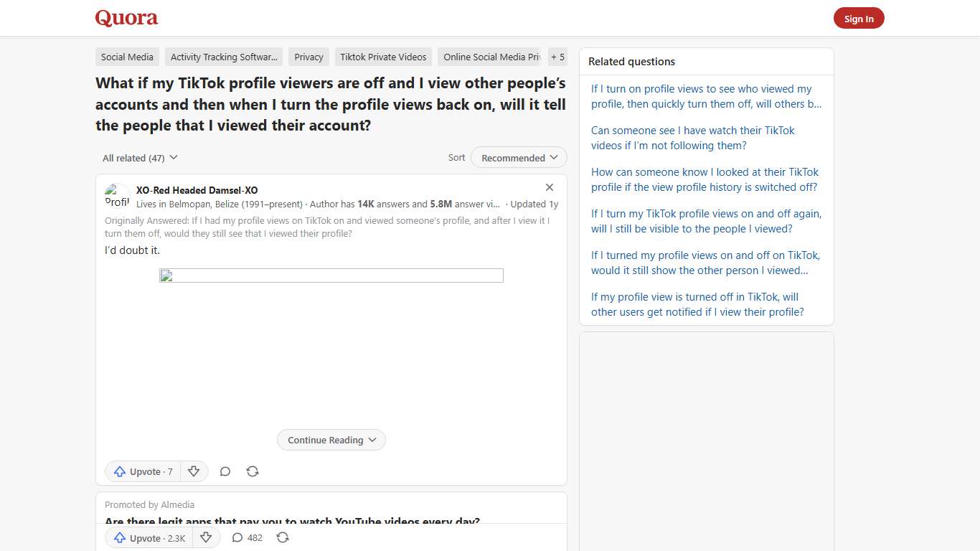Viewport: 980px width, 551px height.
Task: Click the downvote icon on the promoted post
Action: coord(206,537)
